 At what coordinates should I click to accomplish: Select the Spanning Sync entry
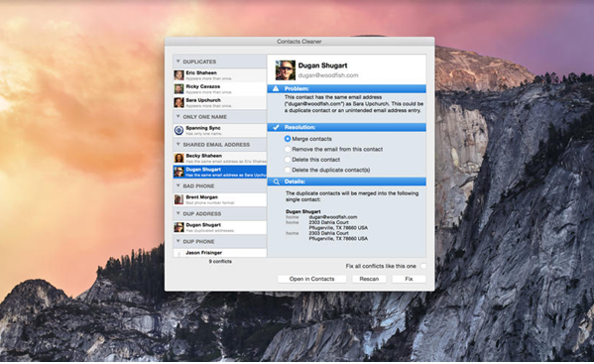click(x=220, y=130)
